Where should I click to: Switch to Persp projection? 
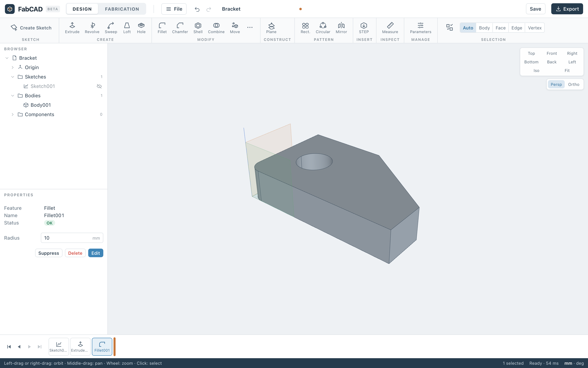(556, 84)
